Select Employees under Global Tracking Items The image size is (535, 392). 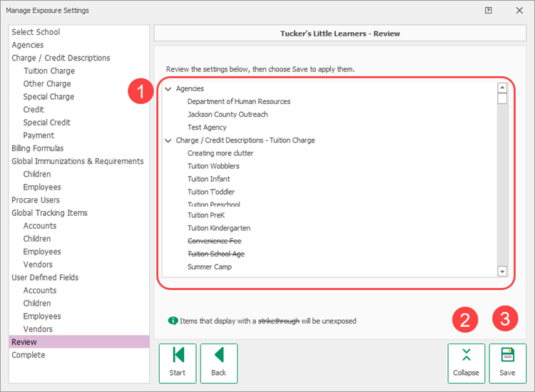(42, 252)
